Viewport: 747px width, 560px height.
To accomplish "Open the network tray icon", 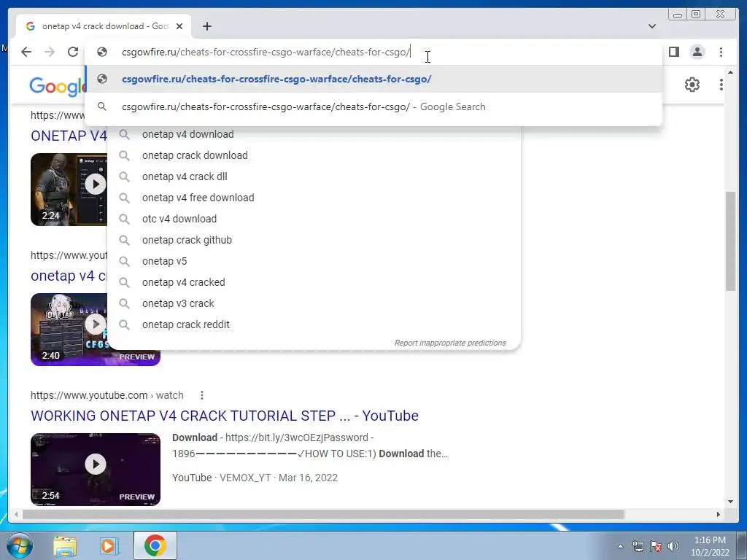I will coord(638,546).
